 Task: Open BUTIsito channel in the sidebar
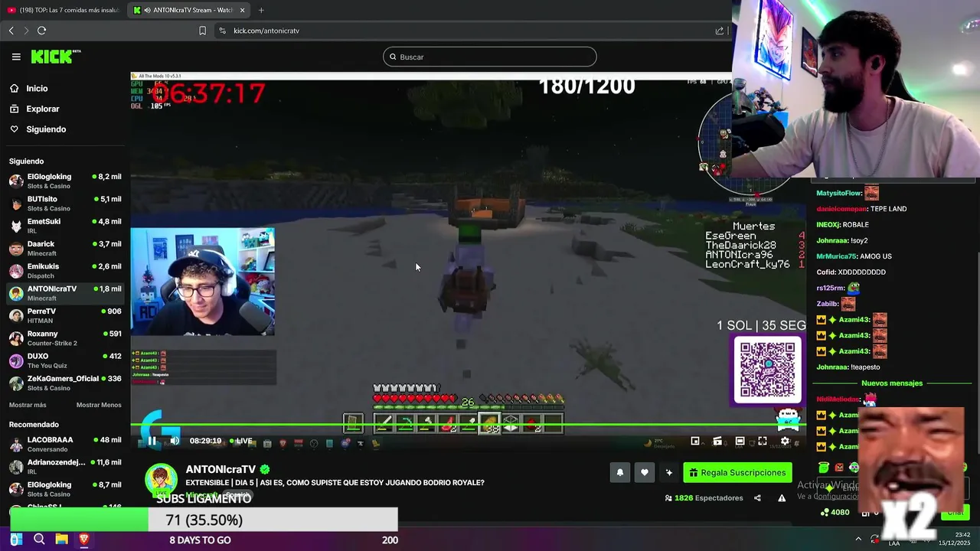click(x=65, y=204)
